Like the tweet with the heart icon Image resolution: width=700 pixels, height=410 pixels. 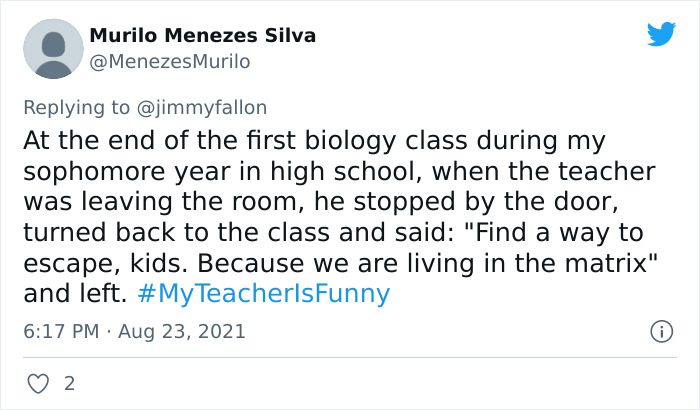[x=38, y=384]
